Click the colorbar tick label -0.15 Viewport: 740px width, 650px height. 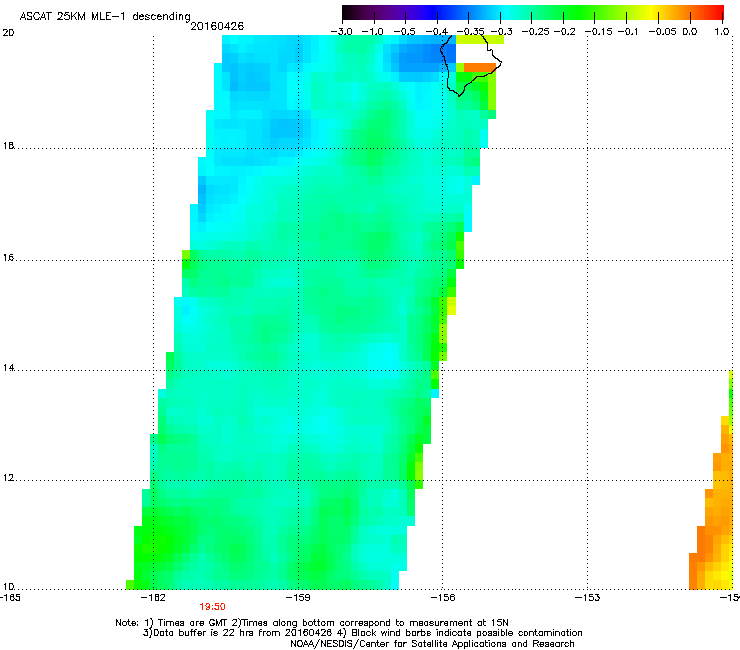pos(598,32)
